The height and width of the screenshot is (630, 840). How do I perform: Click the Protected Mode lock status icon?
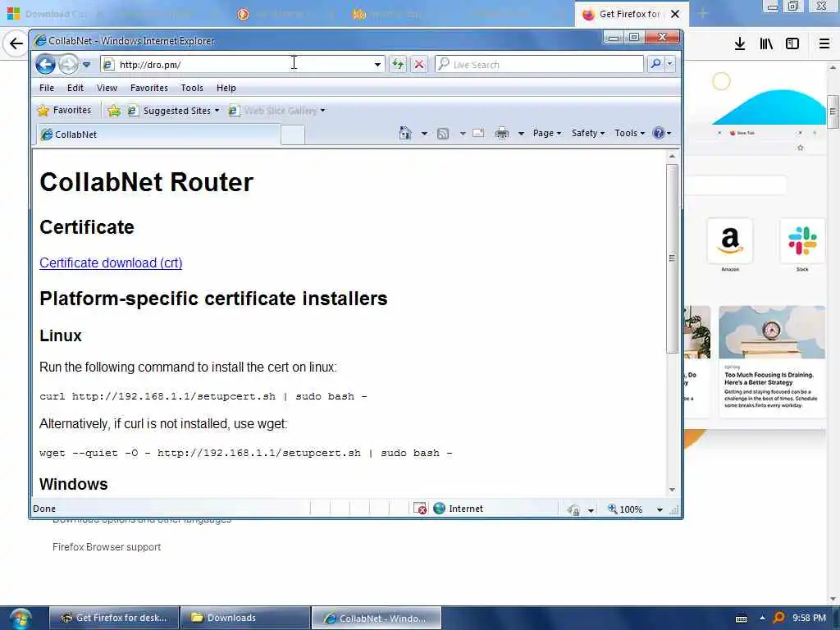coord(573,509)
